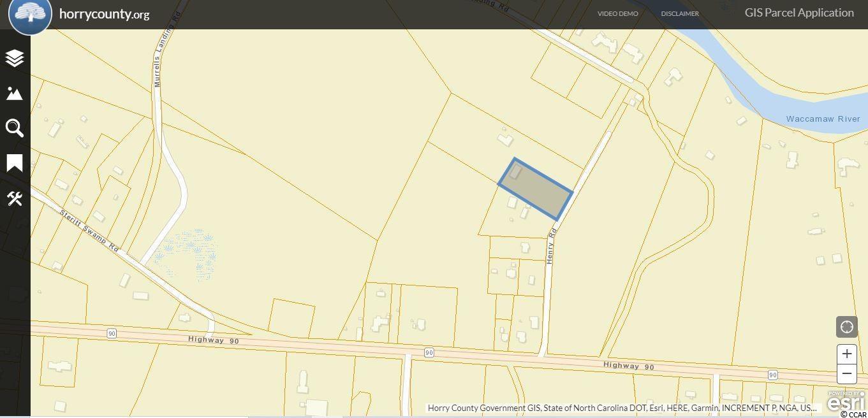Viewport: 868px width, 418px height.
Task: Open the basemap gallery mountain icon
Action: pos(15,93)
